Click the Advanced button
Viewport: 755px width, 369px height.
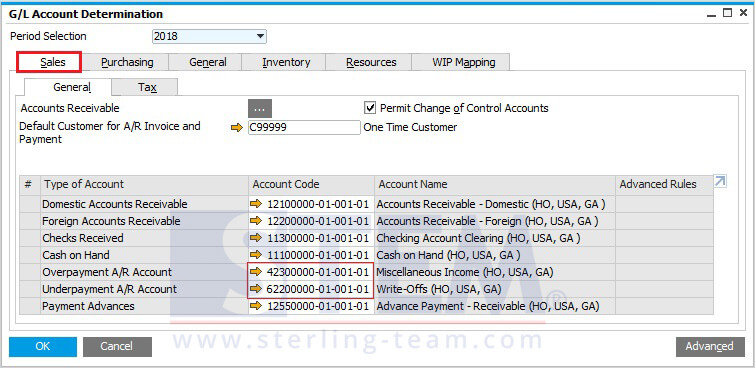coord(710,346)
